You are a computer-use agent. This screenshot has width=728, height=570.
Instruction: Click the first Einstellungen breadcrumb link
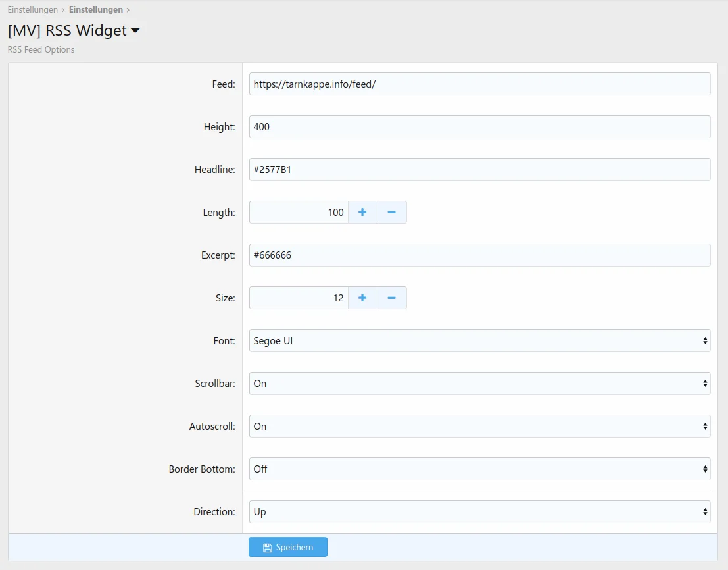tap(32, 10)
